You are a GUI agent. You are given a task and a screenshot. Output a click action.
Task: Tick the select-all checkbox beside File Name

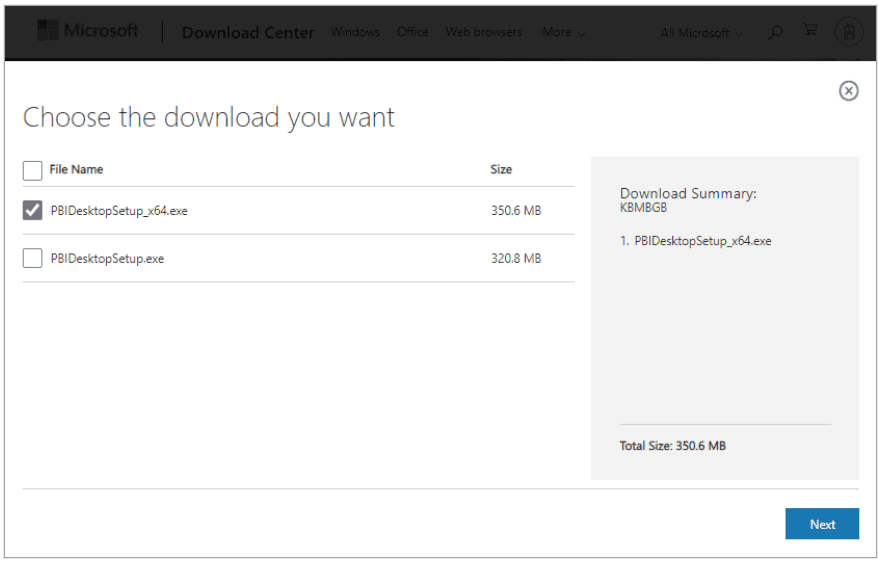[x=32, y=170]
